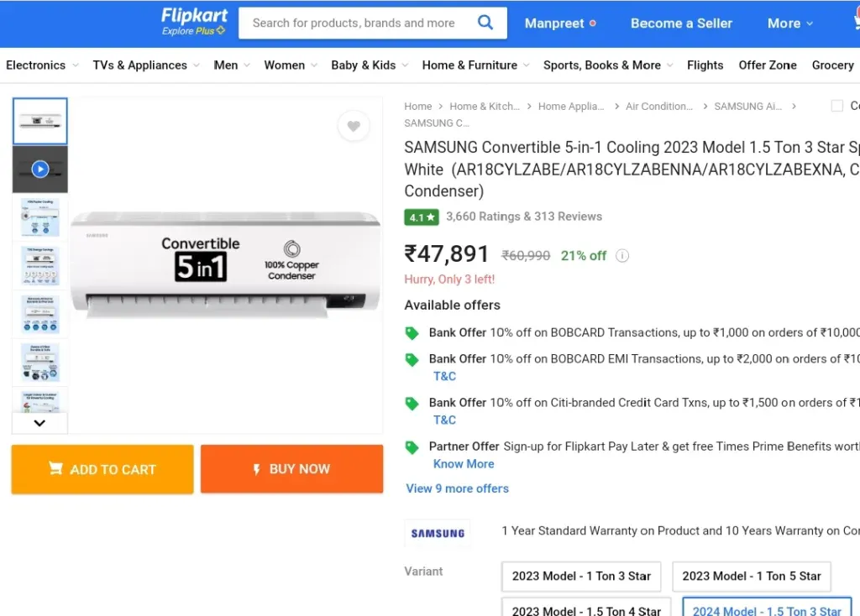Click the Flipkart logo

[x=194, y=15]
